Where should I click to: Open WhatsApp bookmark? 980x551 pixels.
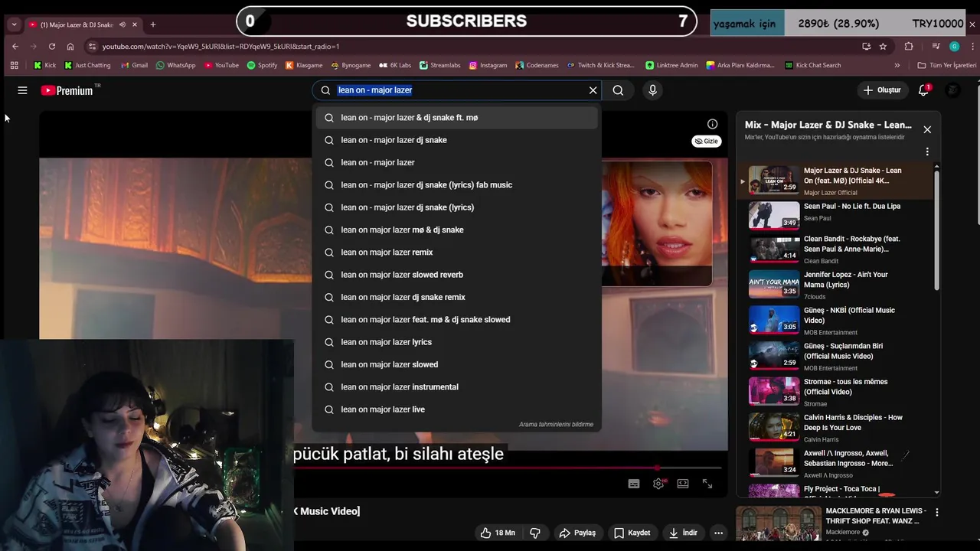coord(175,66)
